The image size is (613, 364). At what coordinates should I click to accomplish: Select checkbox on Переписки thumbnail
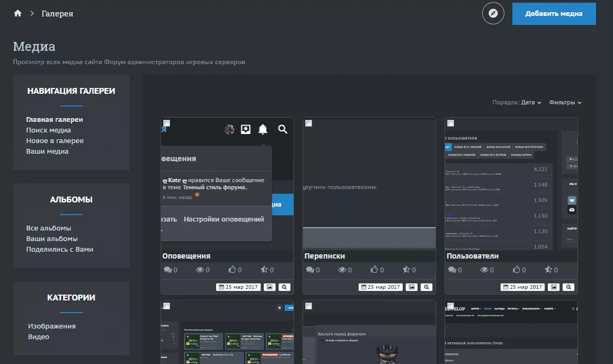[308, 123]
